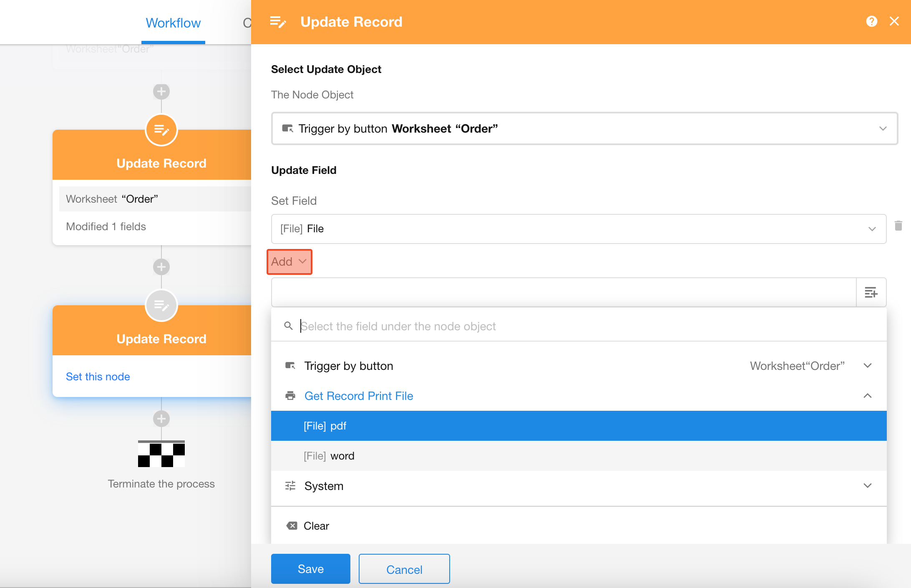Image resolution: width=911 pixels, height=588 pixels.
Task: Switch to the Workflow tab
Action: click(x=173, y=23)
